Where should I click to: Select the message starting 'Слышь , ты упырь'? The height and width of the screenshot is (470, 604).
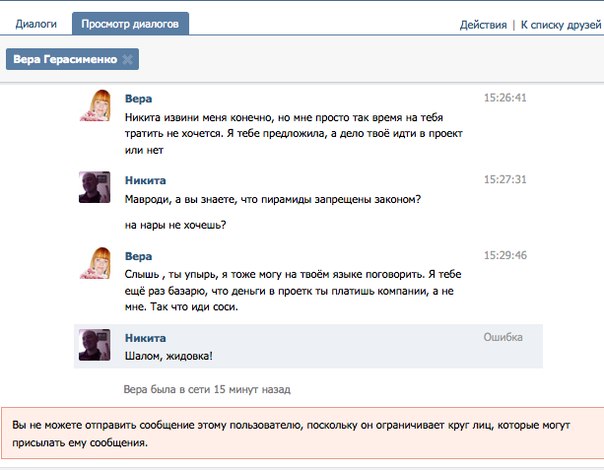[x=293, y=290]
